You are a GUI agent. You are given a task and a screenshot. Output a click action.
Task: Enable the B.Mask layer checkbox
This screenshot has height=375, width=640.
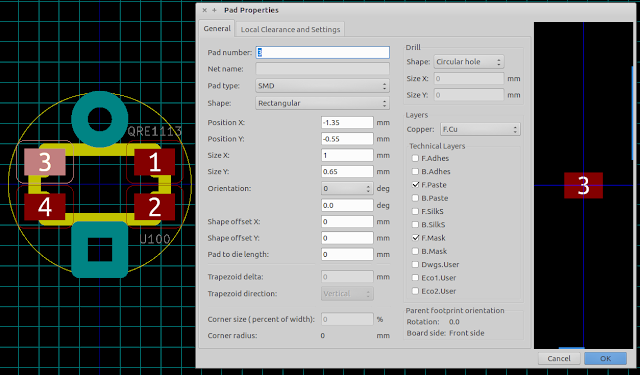[x=415, y=251]
